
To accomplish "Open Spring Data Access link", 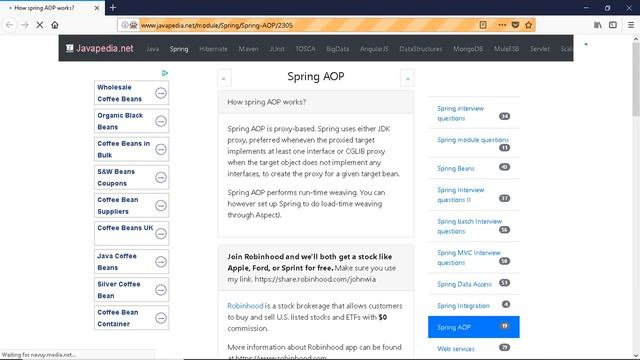I will [x=464, y=284].
